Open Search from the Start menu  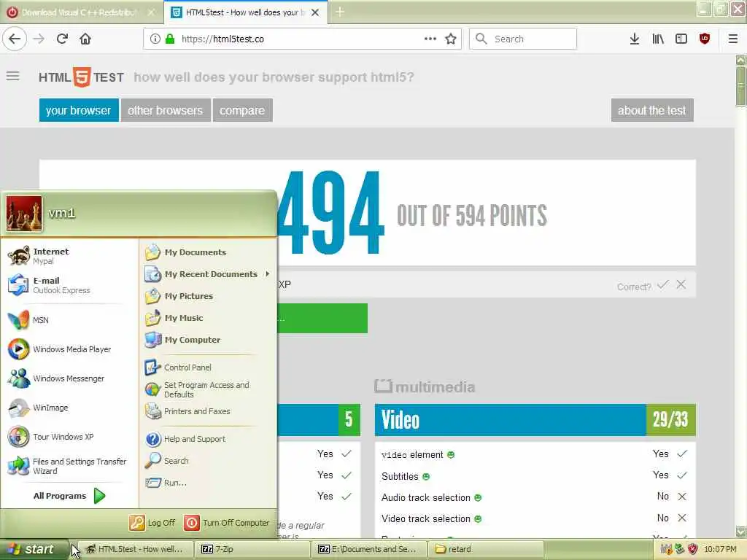pyautogui.click(x=208, y=461)
